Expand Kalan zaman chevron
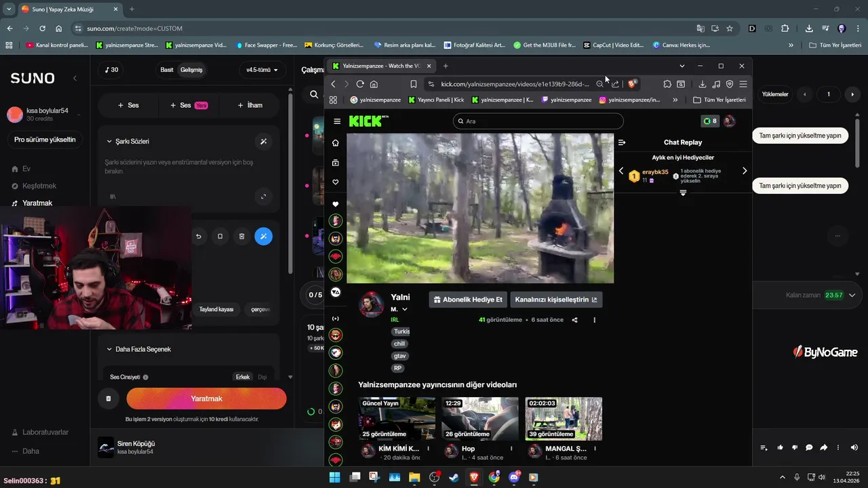Image resolution: width=868 pixels, height=488 pixels. coord(852,295)
